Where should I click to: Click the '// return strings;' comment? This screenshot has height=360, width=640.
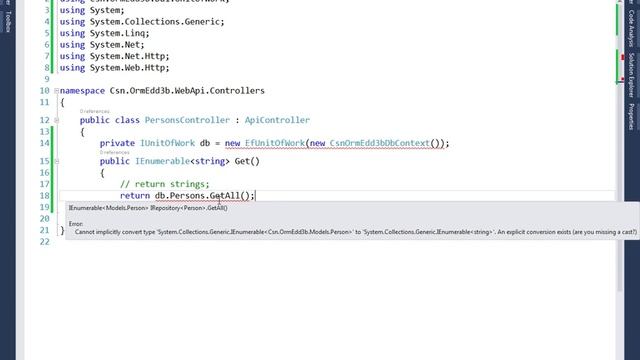click(x=164, y=184)
